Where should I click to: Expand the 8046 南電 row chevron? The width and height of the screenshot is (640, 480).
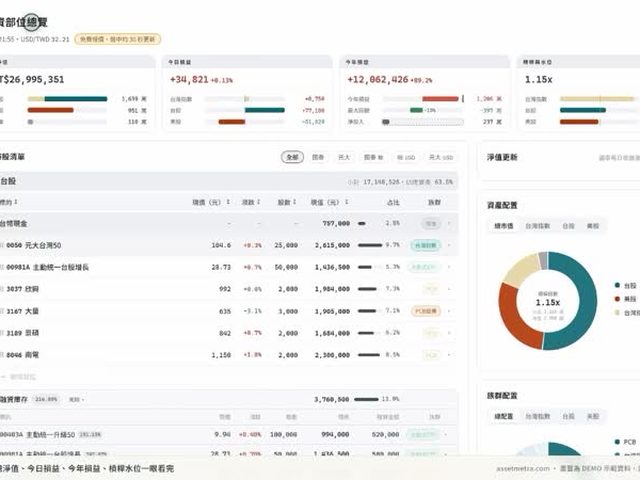pos(449,355)
